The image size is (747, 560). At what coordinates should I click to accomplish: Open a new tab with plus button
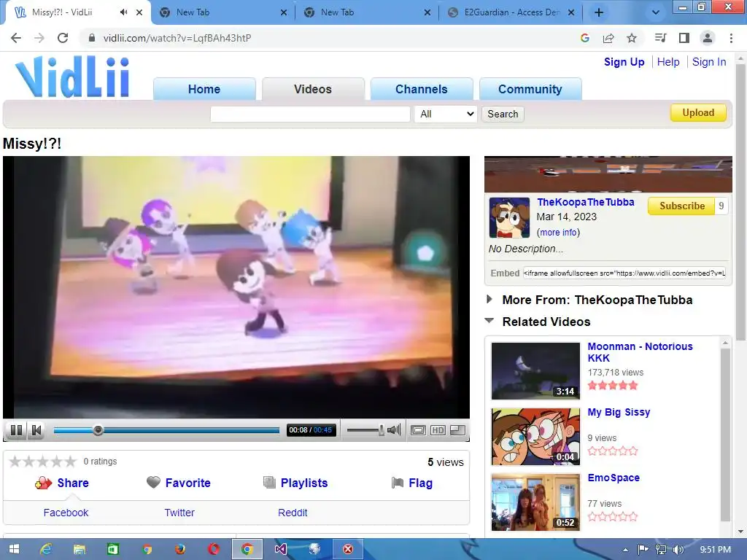[x=599, y=12]
